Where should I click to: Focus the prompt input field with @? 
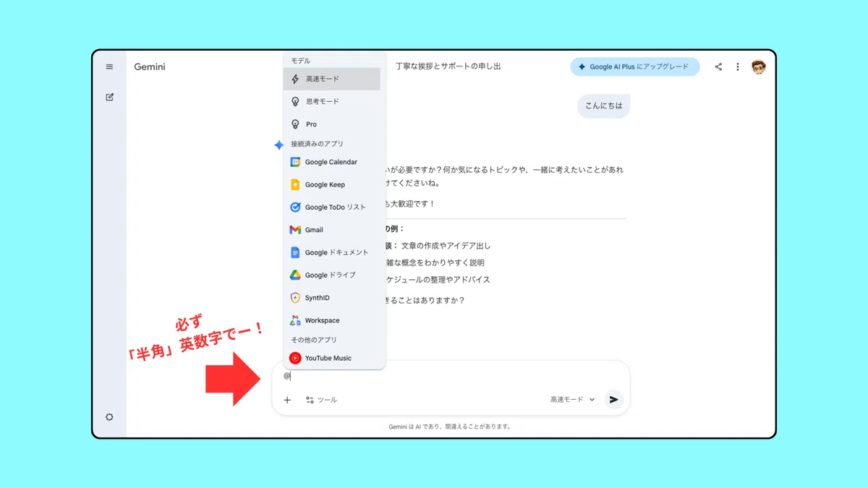coord(450,376)
